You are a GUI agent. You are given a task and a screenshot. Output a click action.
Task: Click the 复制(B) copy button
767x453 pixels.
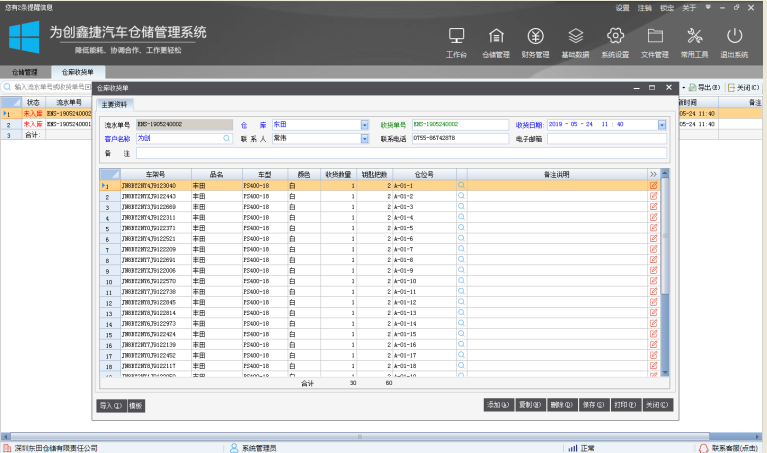point(530,405)
